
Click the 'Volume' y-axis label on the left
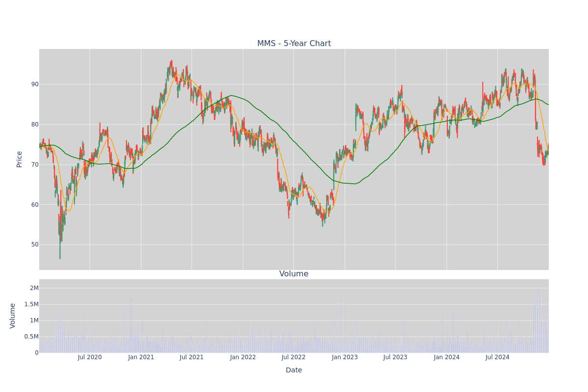point(13,316)
